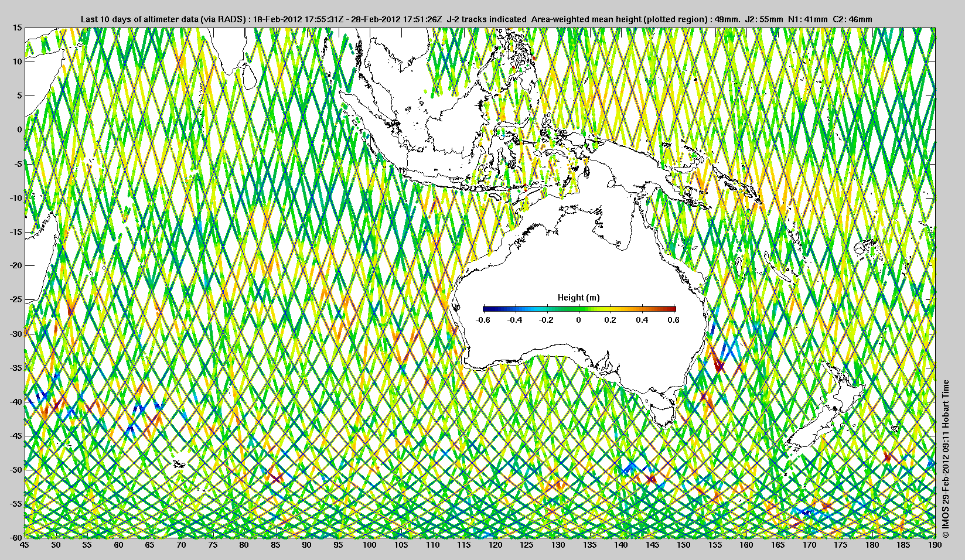
Task: Click latitude label '-55' on the left axis
Action: 15,503
